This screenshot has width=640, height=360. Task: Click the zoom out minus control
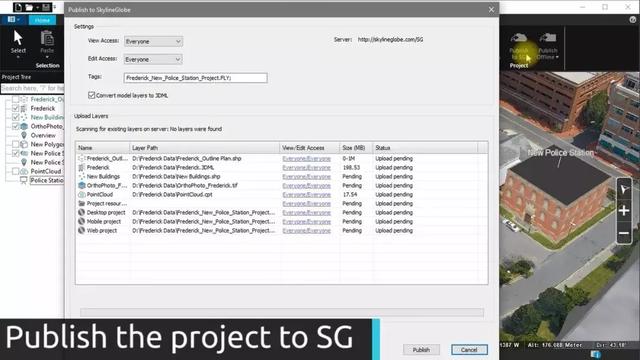coord(624,233)
